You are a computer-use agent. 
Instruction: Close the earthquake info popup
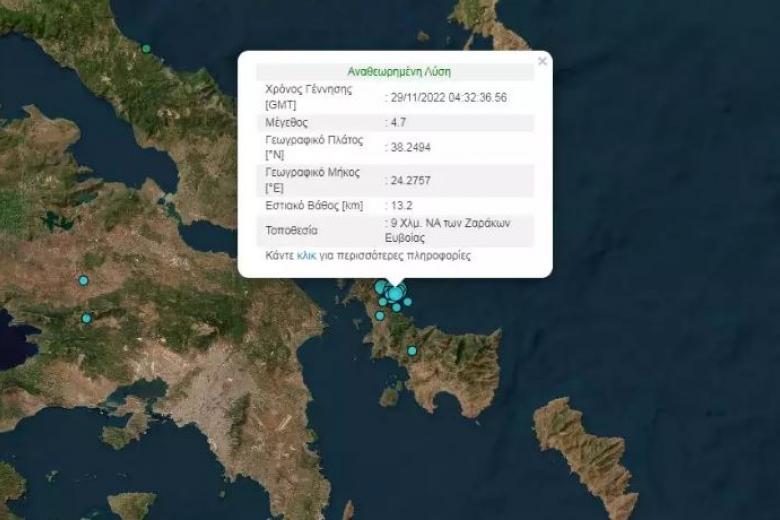542,61
